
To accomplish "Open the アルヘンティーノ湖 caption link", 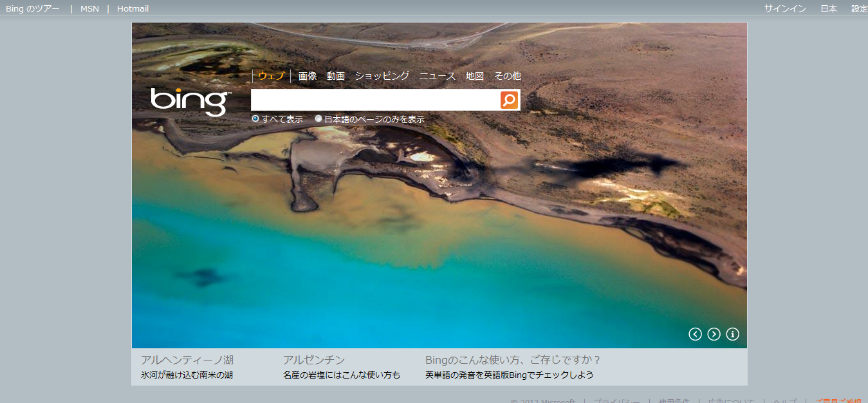I will pyautogui.click(x=187, y=360).
